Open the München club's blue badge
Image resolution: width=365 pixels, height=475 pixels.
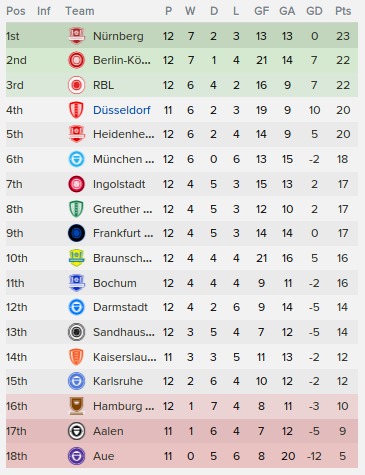(x=76, y=159)
